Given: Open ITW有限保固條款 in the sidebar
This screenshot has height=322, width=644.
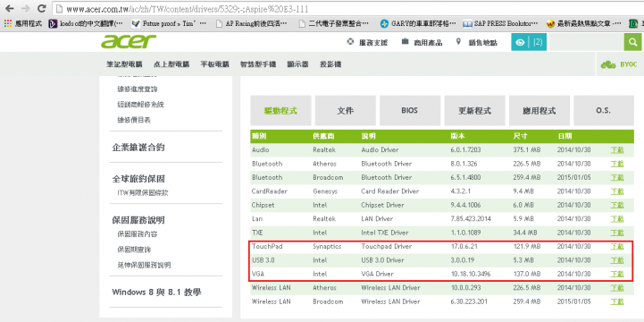Looking at the screenshot, I should tap(143, 192).
